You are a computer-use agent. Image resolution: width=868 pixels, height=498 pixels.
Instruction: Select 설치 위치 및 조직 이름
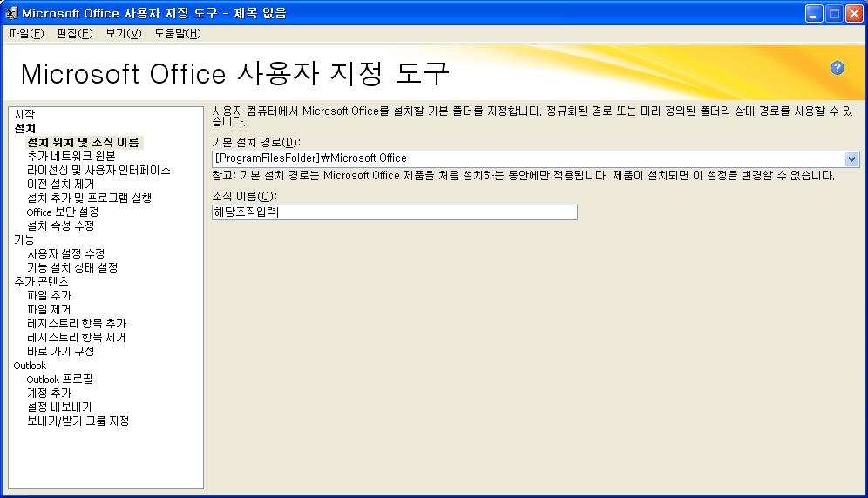pyautogui.click(x=84, y=142)
